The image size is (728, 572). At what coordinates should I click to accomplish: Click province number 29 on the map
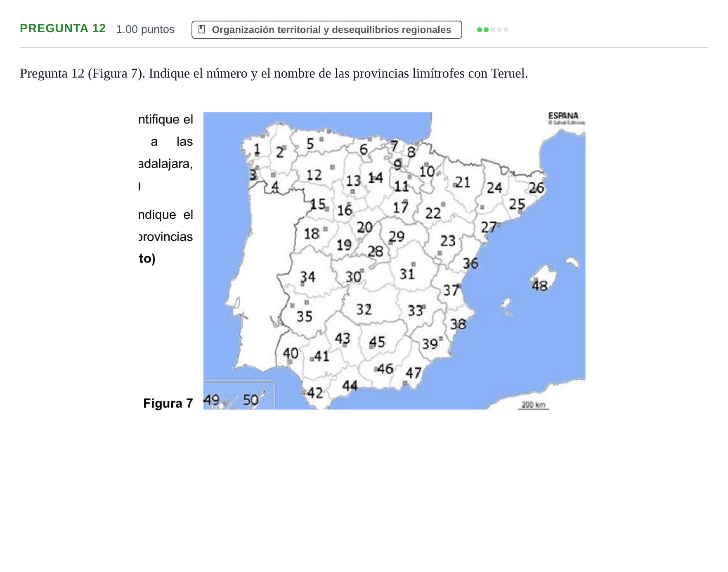tap(397, 236)
